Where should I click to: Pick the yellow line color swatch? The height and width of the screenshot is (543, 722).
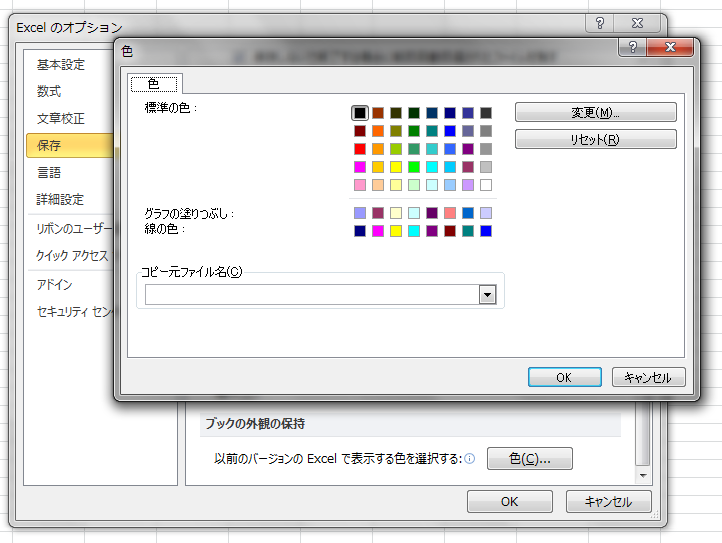click(396, 231)
